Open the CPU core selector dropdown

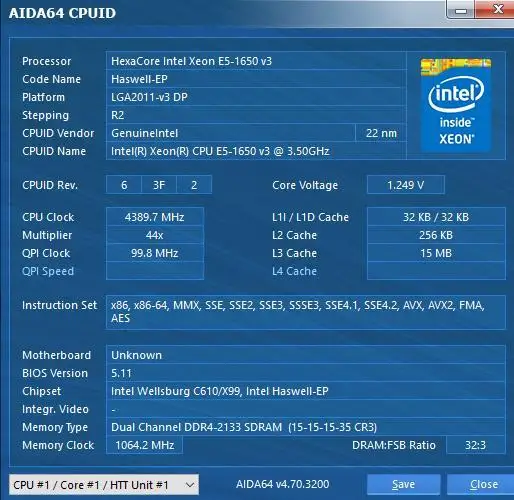104,484
